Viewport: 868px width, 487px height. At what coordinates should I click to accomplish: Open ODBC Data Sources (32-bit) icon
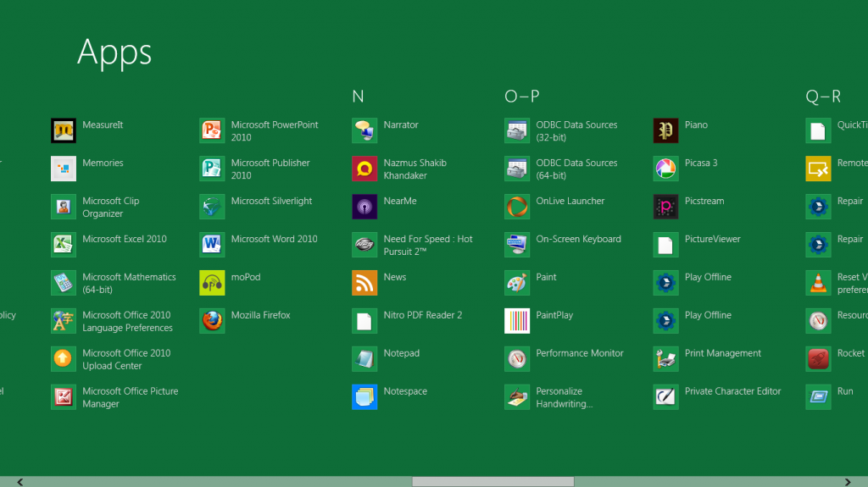(x=517, y=130)
